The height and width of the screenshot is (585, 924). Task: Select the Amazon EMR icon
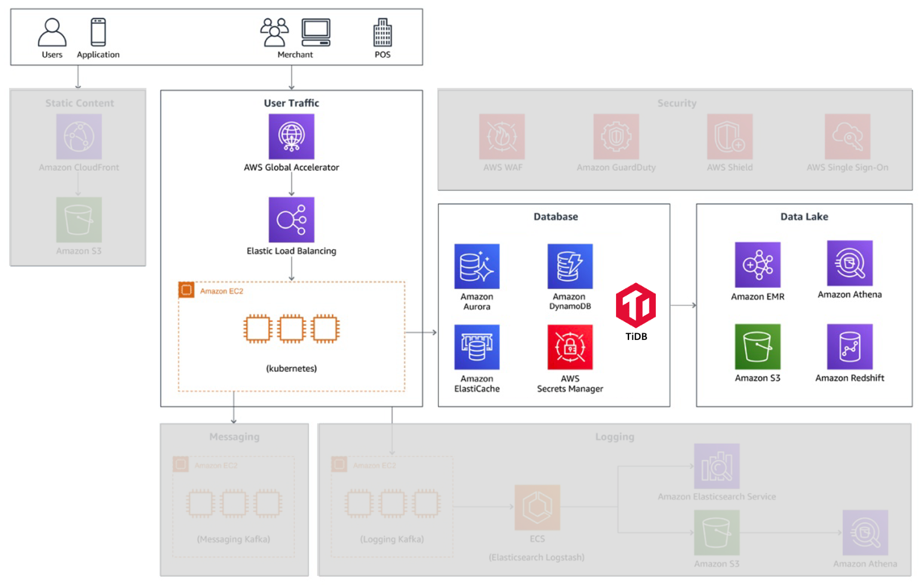tap(757, 265)
